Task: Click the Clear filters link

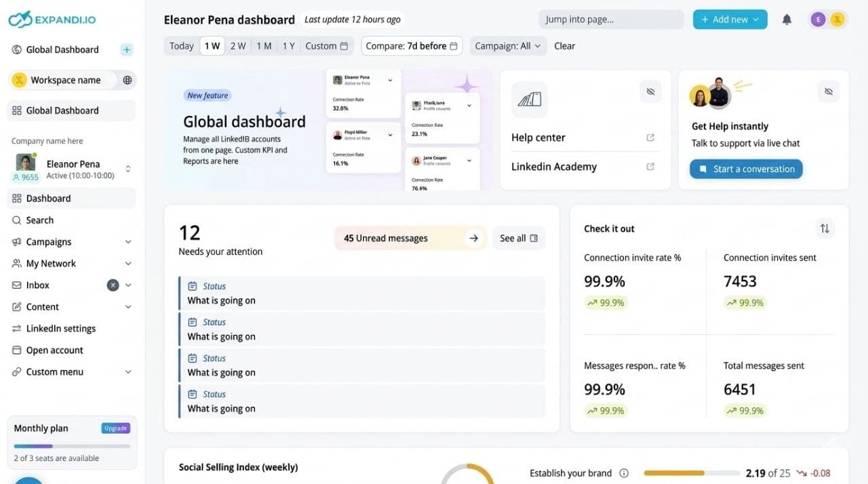Action: (x=564, y=46)
